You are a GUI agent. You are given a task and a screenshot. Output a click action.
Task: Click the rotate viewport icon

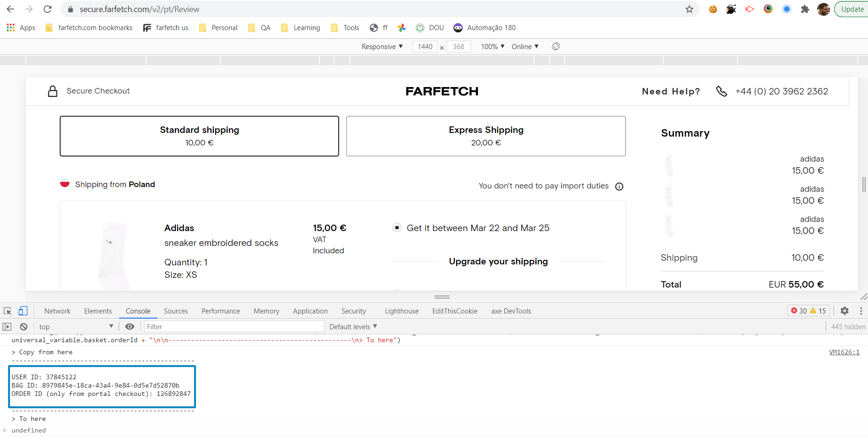point(556,46)
